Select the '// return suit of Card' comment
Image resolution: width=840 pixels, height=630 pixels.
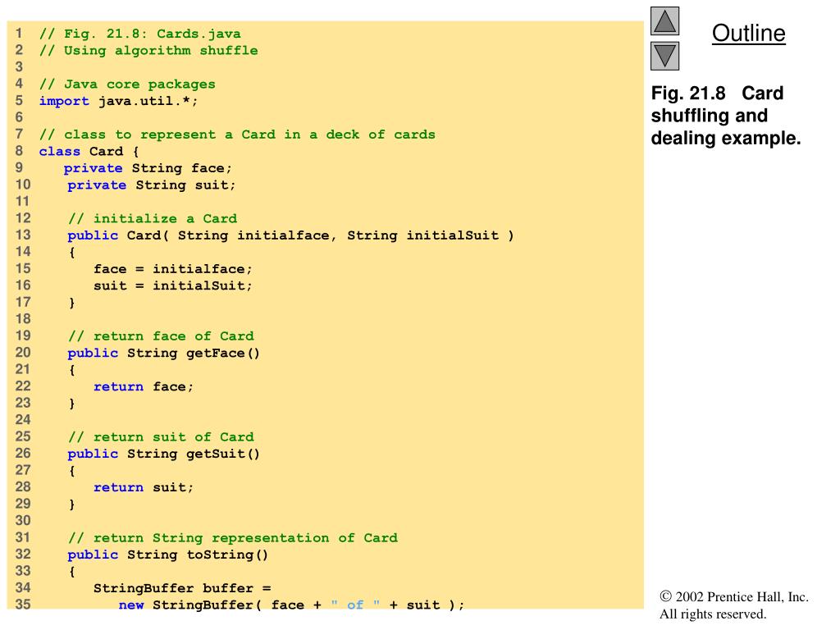161,437
